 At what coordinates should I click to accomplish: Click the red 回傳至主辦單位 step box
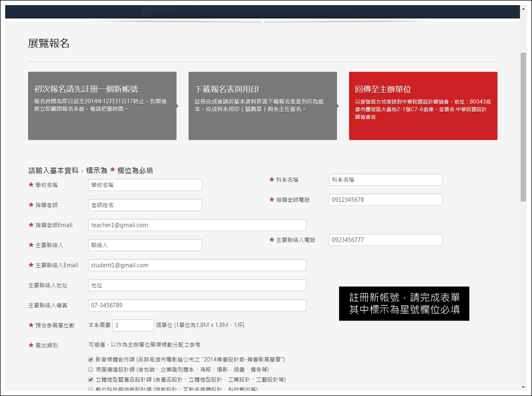coord(423,105)
